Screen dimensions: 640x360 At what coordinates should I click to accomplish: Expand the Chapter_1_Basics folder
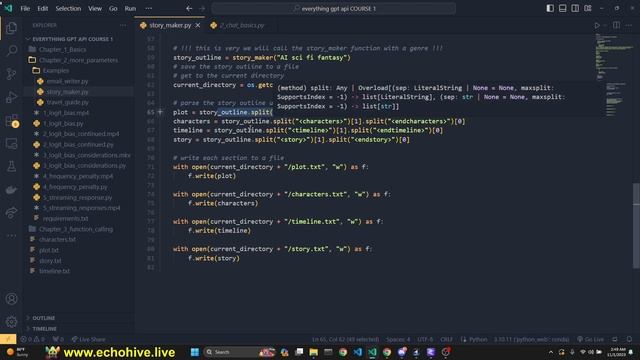coord(62,49)
